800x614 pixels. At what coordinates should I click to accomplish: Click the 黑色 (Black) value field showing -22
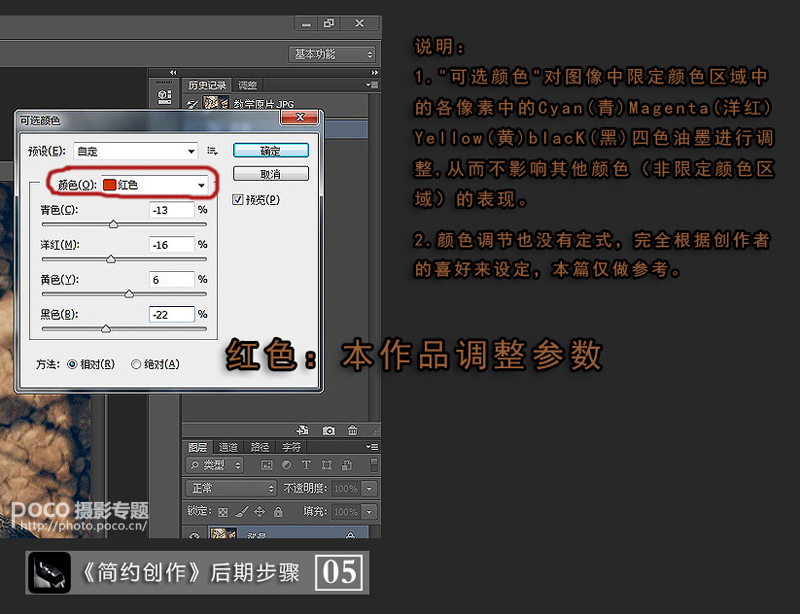[x=172, y=314]
